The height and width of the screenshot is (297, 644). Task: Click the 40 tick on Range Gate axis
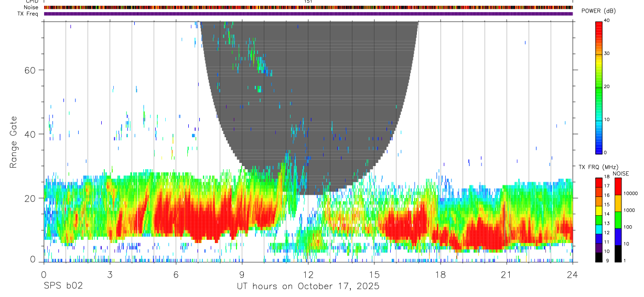coord(29,134)
